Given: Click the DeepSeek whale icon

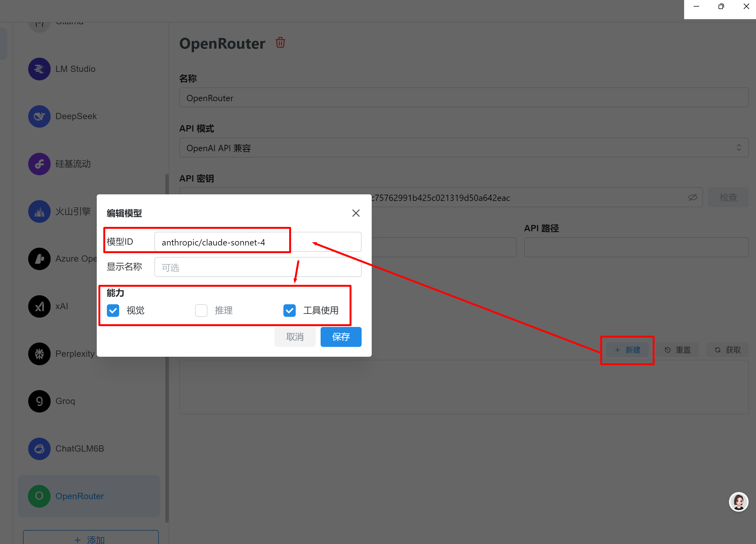Looking at the screenshot, I should tap(39, 116).
